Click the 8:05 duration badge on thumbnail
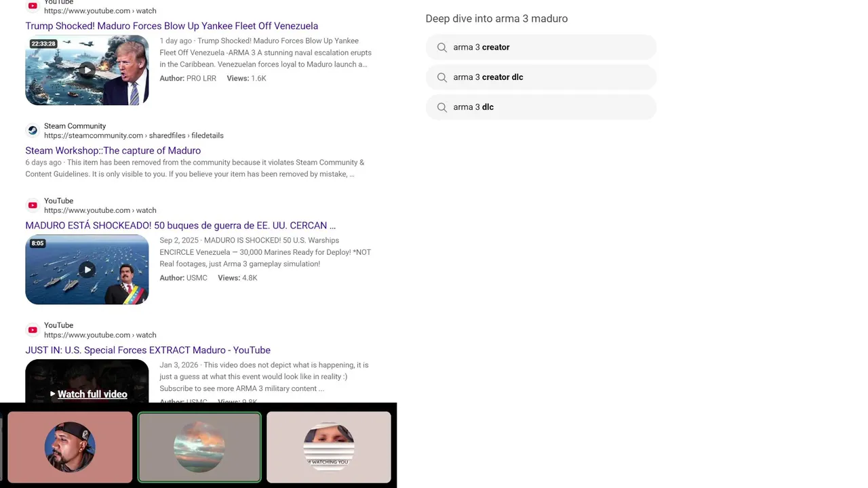 [37, 243]
